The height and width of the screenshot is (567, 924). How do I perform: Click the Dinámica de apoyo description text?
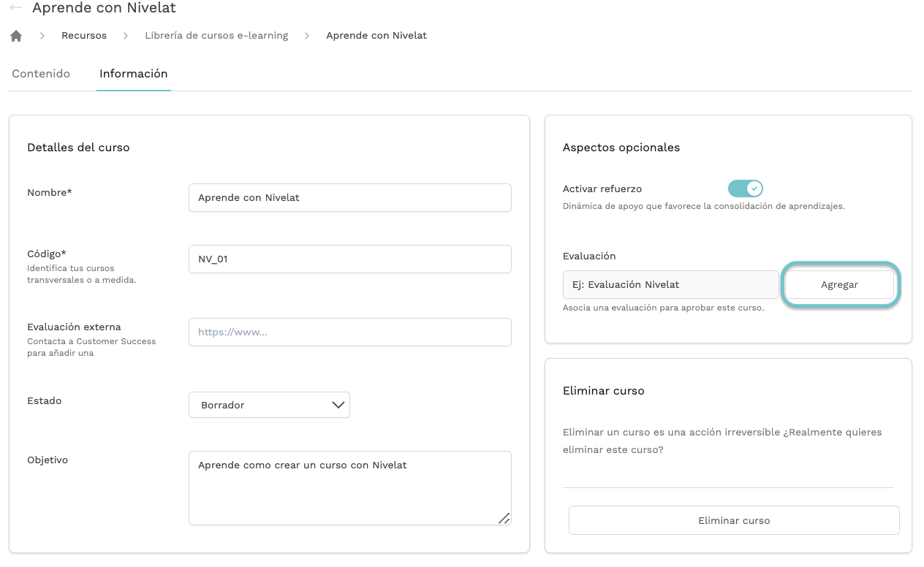coord(704,206)
